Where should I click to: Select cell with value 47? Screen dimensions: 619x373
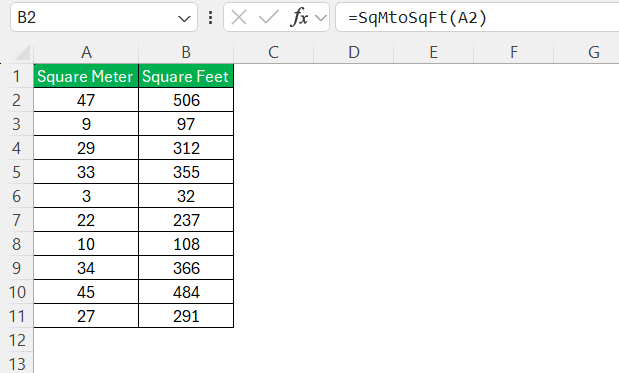[x=86, y=100]
